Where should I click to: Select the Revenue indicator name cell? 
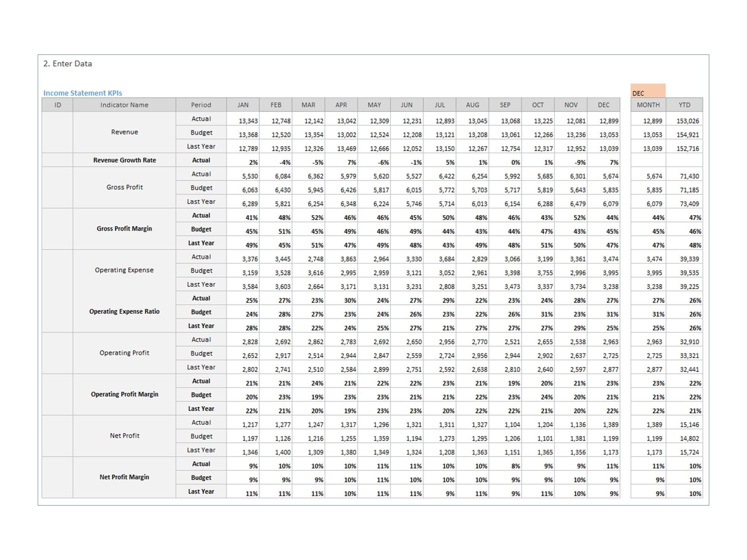(124, 132)
